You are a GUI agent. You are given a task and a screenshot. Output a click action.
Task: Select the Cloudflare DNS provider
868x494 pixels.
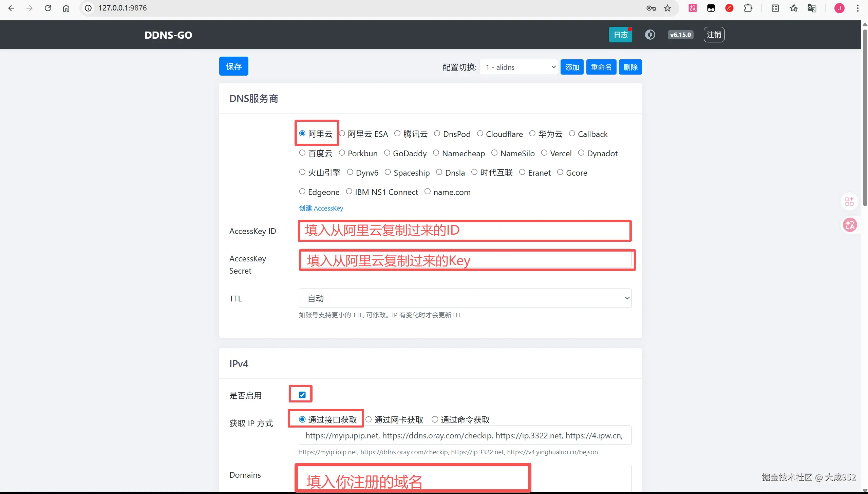tap(480, 134)
